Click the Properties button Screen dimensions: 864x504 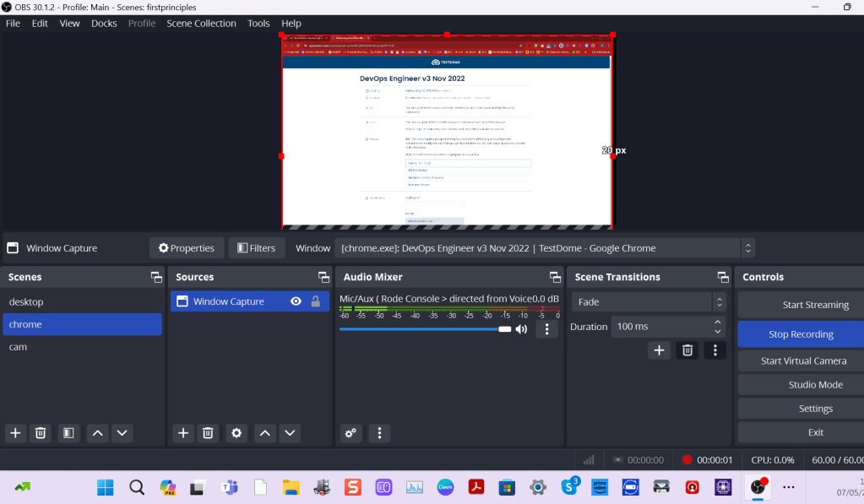tap(187, 248)
